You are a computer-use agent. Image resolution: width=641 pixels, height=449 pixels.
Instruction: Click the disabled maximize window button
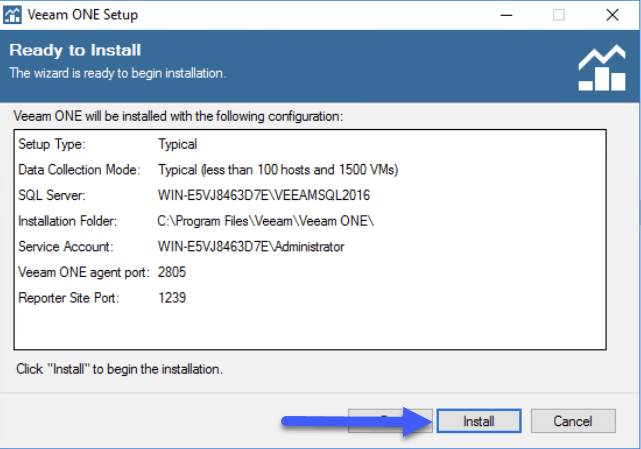click(559, 15)
